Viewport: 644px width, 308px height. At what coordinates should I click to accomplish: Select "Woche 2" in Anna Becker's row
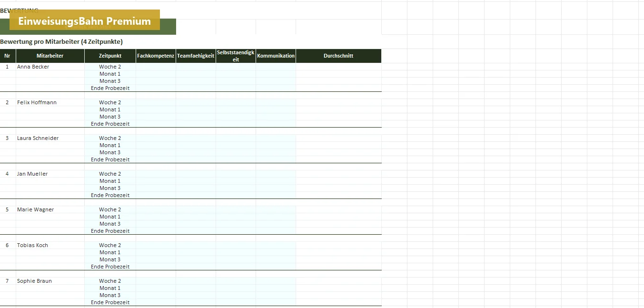pos(110,67)
